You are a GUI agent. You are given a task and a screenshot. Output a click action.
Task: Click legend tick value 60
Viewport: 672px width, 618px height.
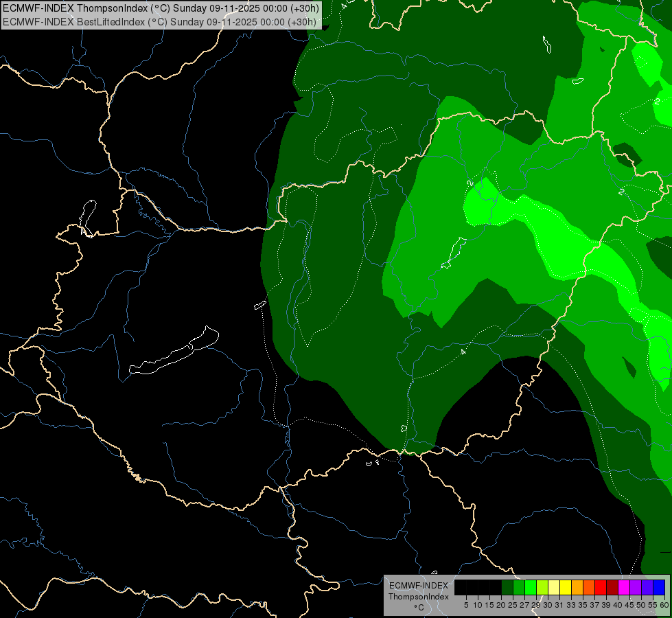coord(664,605)
